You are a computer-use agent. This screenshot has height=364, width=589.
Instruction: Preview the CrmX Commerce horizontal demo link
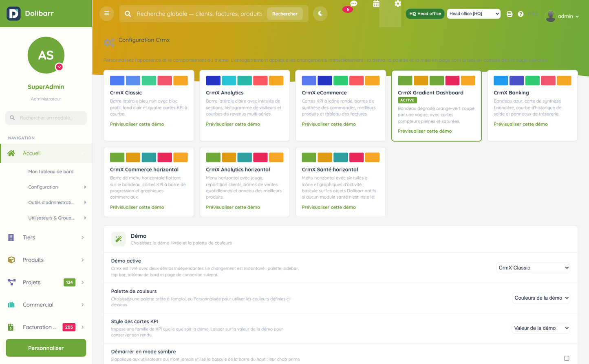137,207
